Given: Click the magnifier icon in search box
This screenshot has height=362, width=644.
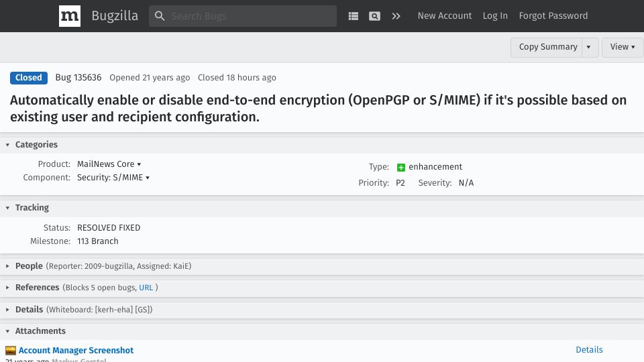Looking at the screenshot, I should [160, 16].
